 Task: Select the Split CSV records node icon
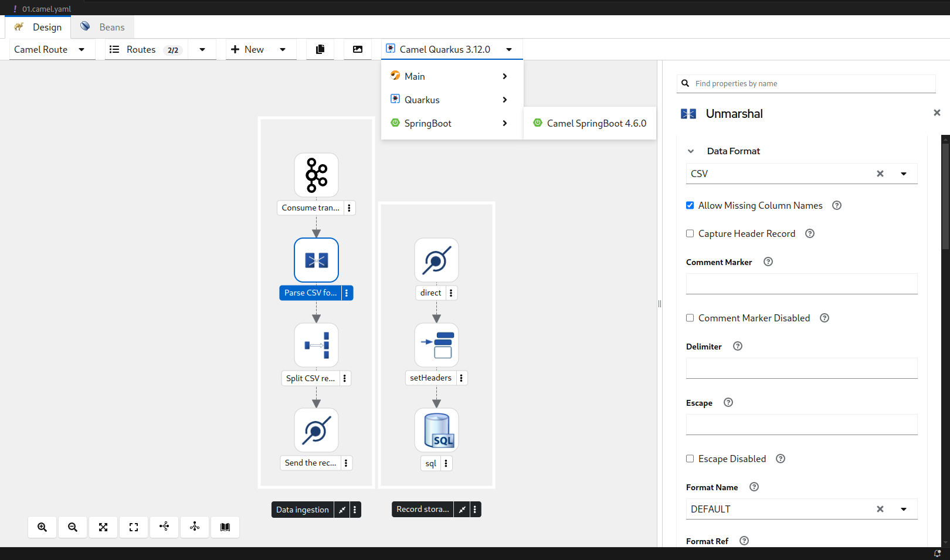[316, 345]
